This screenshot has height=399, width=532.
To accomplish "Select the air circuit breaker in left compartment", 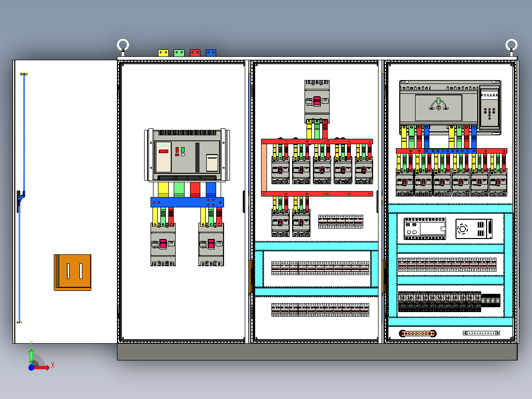I will (x=187, y=155).
